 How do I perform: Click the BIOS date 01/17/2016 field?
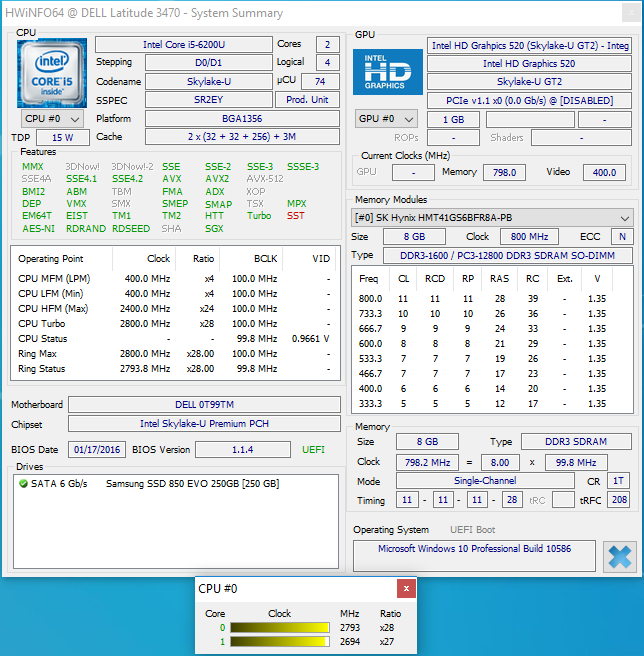click(x=97, y=450)
